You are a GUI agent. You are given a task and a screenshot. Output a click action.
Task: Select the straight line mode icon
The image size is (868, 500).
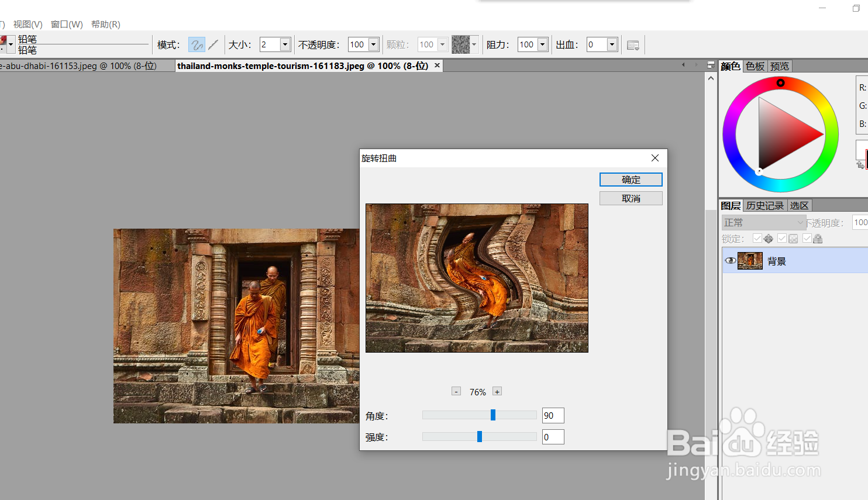pyautogui.click(x=213, y=45)
